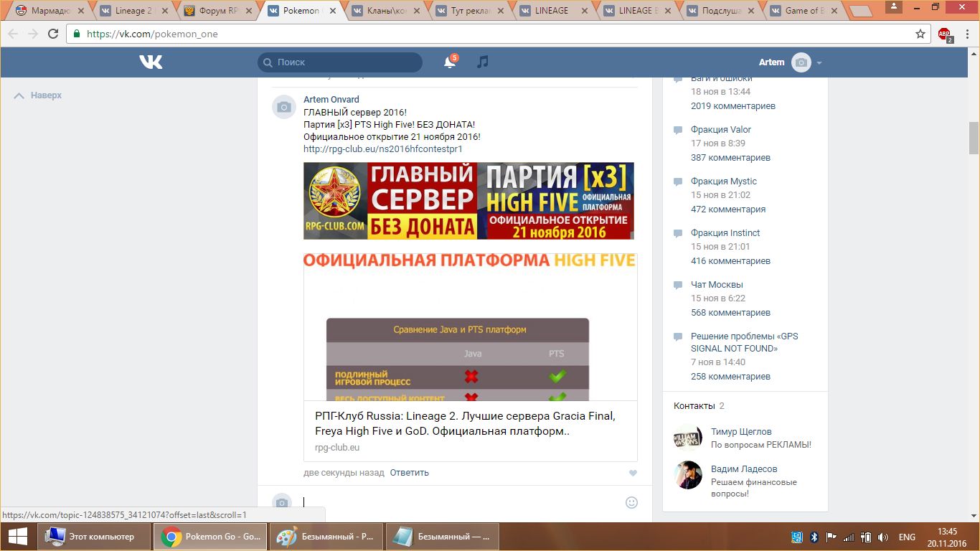Open the ENG language switcher

907,537
